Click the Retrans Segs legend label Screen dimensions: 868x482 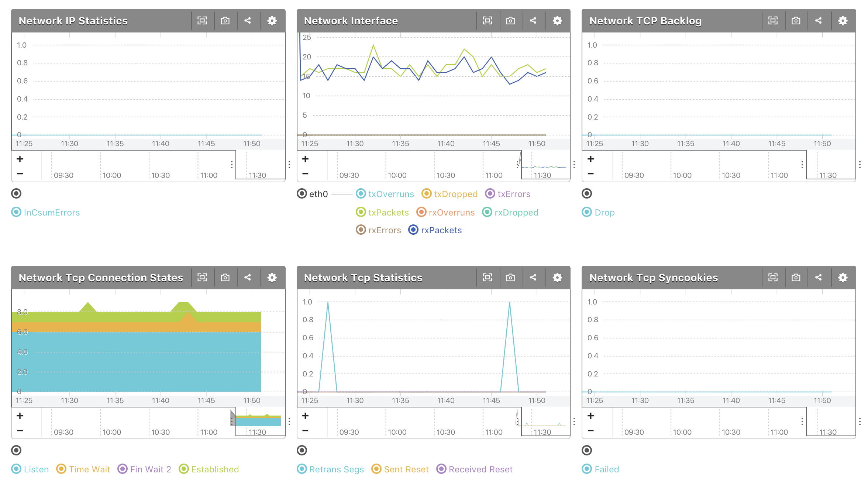point(336,469)
